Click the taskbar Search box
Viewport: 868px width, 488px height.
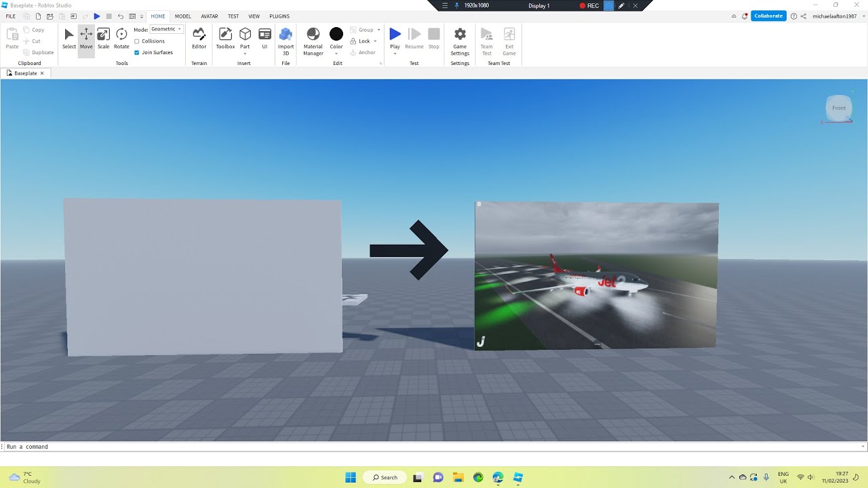tap(385, 477)
